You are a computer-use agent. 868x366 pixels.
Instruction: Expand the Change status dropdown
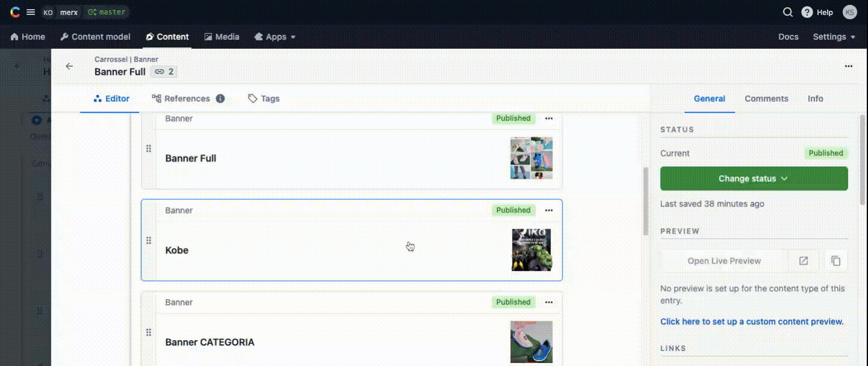(753, 179)
